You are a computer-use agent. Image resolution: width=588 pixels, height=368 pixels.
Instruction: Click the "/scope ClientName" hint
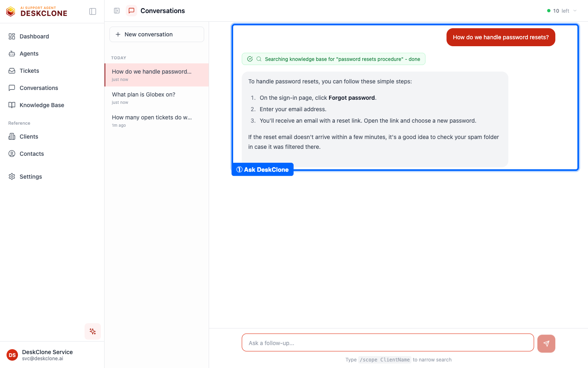pyautogui.click(x=385, y=360)
